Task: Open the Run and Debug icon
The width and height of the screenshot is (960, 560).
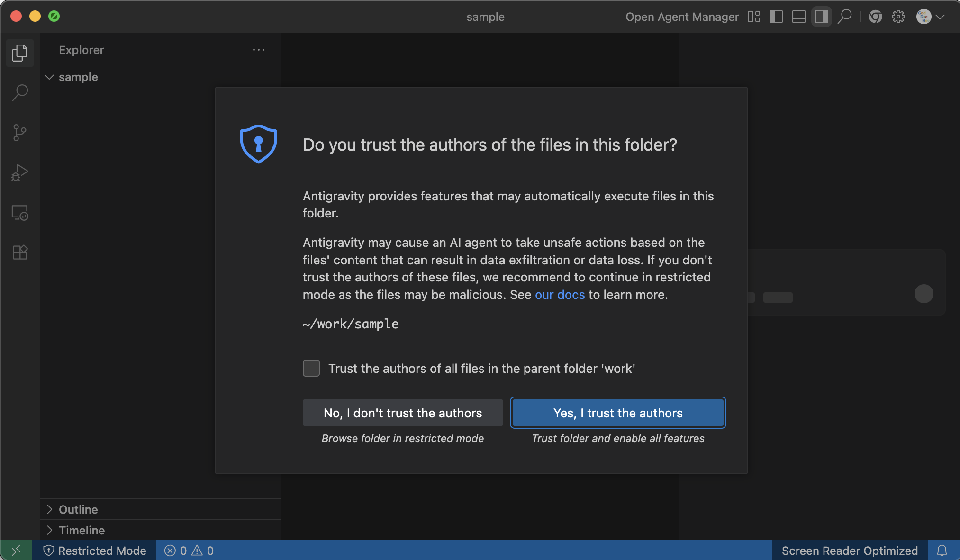Action: 19,172
